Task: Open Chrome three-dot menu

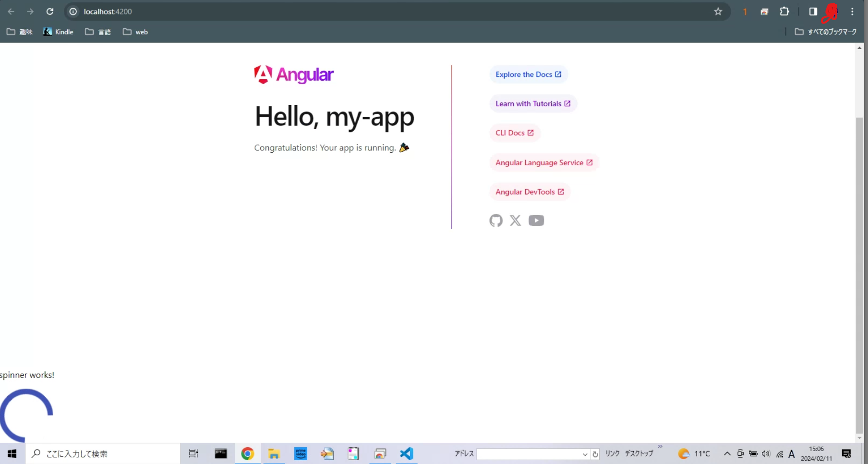Action: [853, 12]
